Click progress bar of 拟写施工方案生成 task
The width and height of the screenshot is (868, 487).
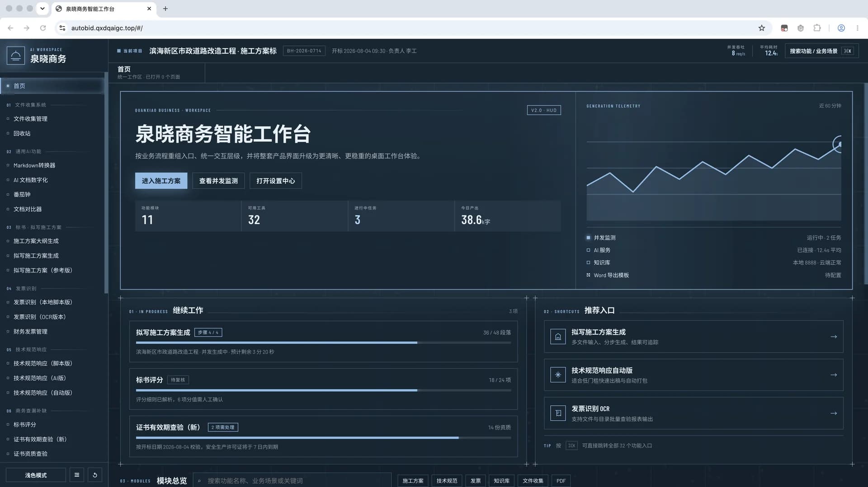[323, 343]
